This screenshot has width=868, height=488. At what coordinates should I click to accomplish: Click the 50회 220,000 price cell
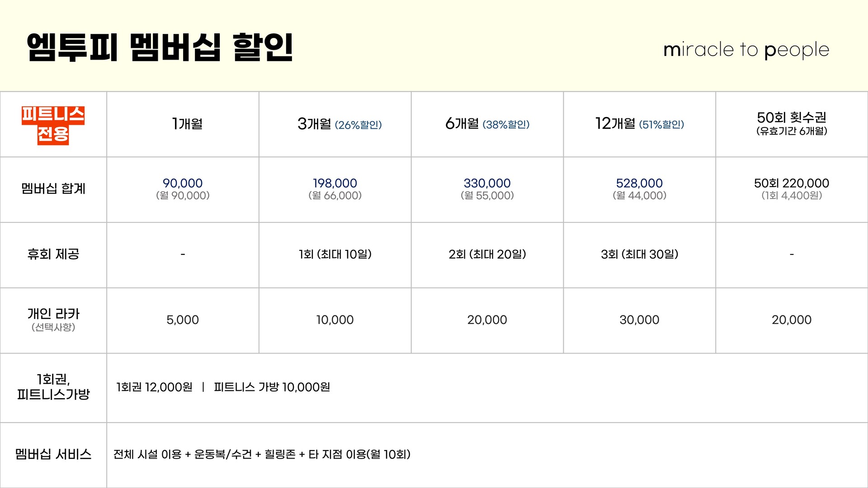click(x=791, y=183)
